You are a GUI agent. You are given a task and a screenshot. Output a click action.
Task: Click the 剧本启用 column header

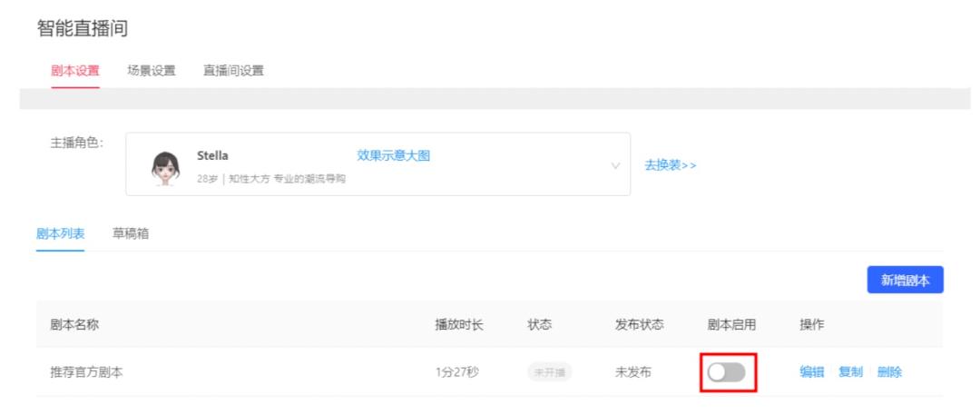731,324
